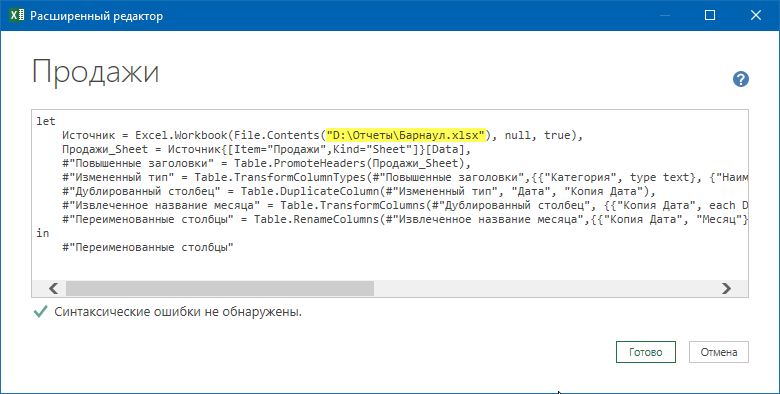This screenshot has height=394, width=780.
Task: Close the Расширенный редактор dialog
Action: (x=756, y=15)
